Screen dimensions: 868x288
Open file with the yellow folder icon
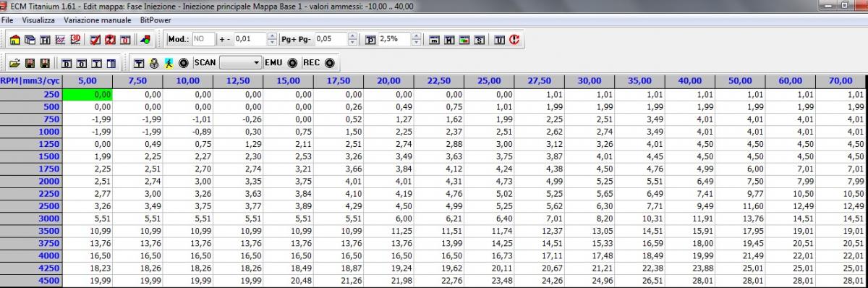pyautogui.click(x=15, y=63)
